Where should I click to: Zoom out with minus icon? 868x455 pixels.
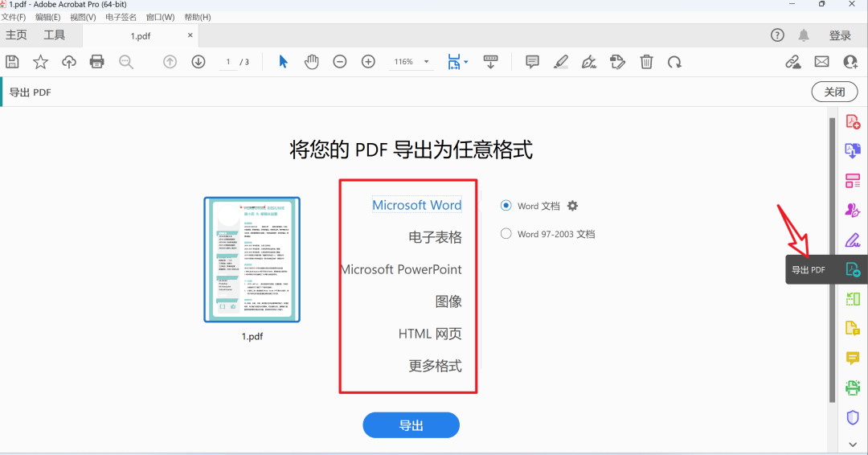340,62
